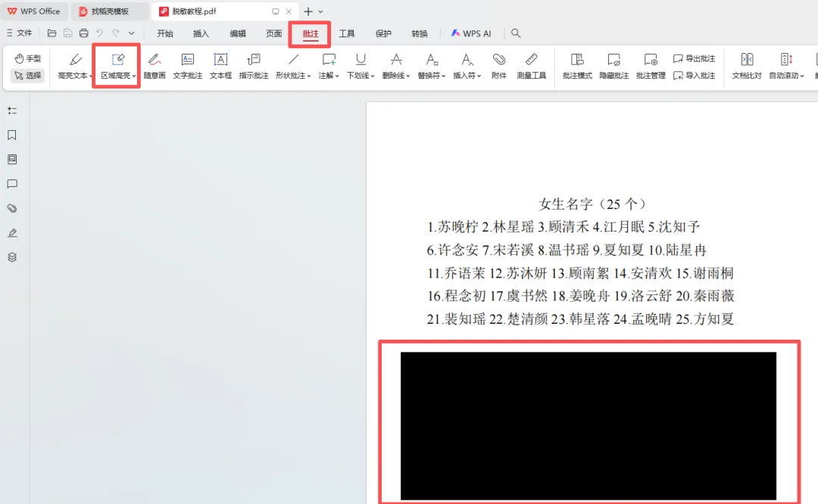
Task: Open the outline list sidebar icon
Action: 12,110
